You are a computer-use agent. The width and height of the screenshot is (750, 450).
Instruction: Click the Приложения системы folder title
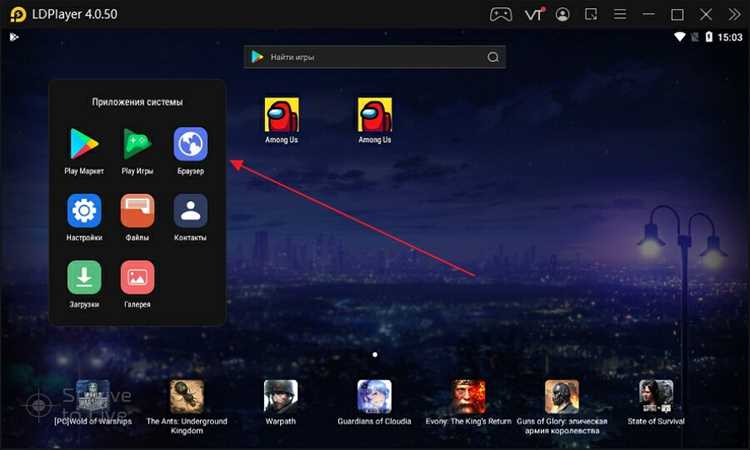(137, 102)
